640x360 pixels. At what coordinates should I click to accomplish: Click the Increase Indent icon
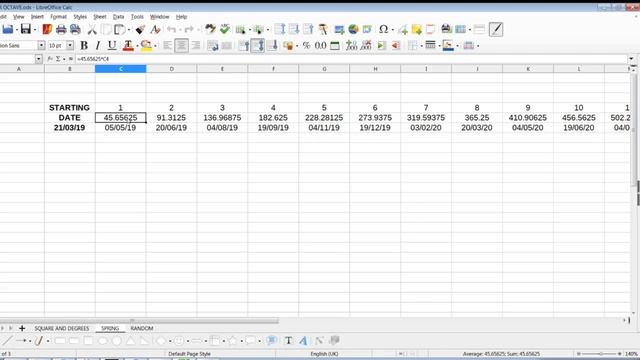381,45
